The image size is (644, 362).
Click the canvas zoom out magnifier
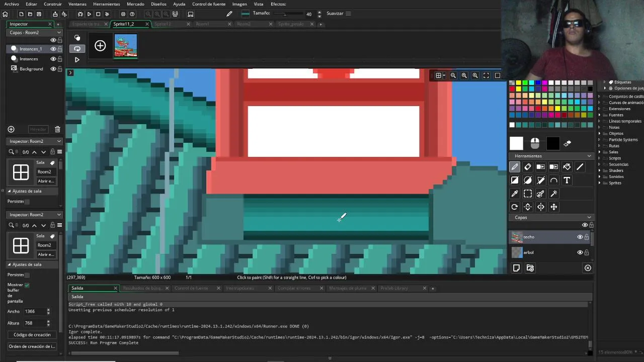pos(453,75)
